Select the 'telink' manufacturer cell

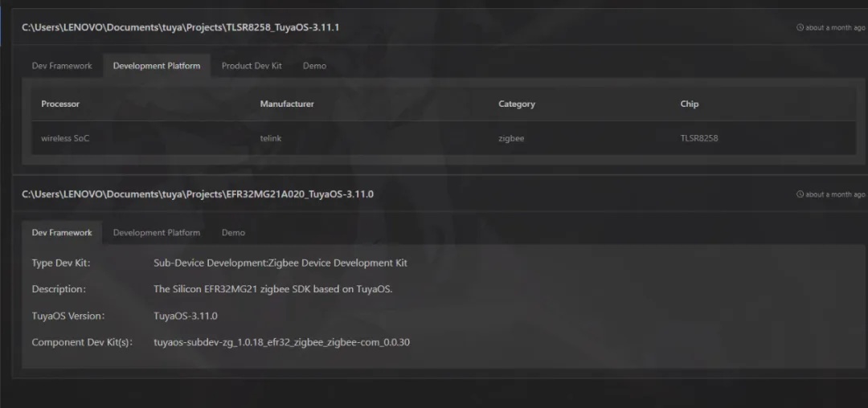271,138
